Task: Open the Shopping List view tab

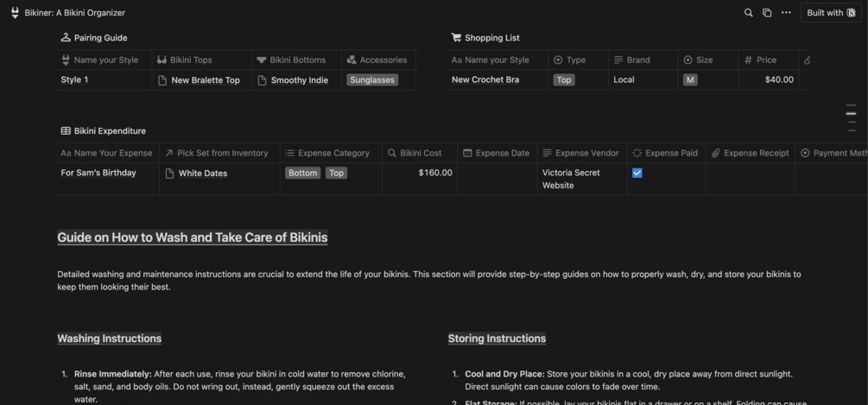Action: [x=485, y=38]
